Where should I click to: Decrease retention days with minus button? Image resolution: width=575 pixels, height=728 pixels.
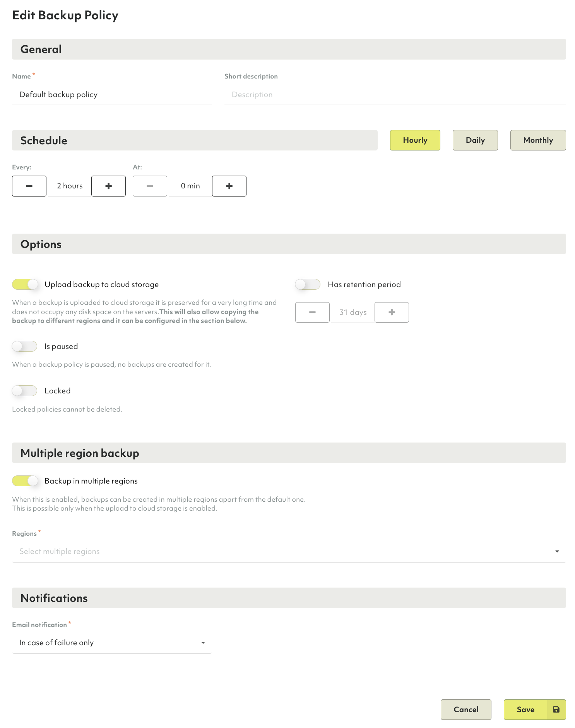[x=312, y=312]
